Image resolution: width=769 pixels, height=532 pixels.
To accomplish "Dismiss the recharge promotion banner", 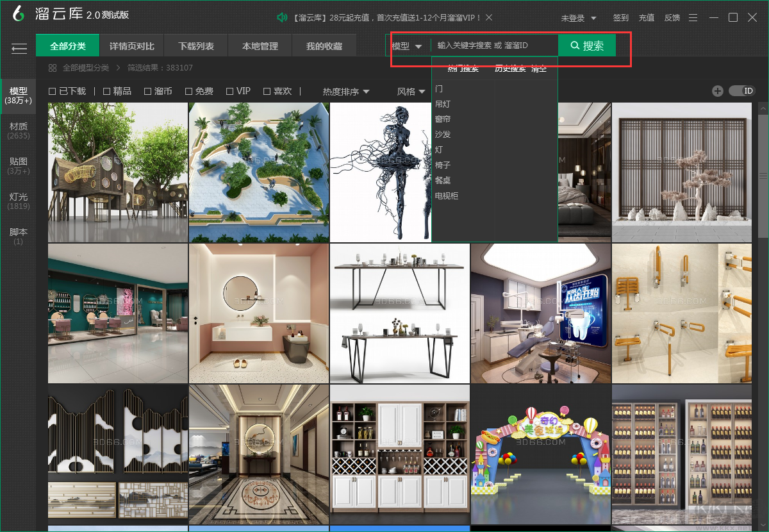I will [x=489, y=17].
